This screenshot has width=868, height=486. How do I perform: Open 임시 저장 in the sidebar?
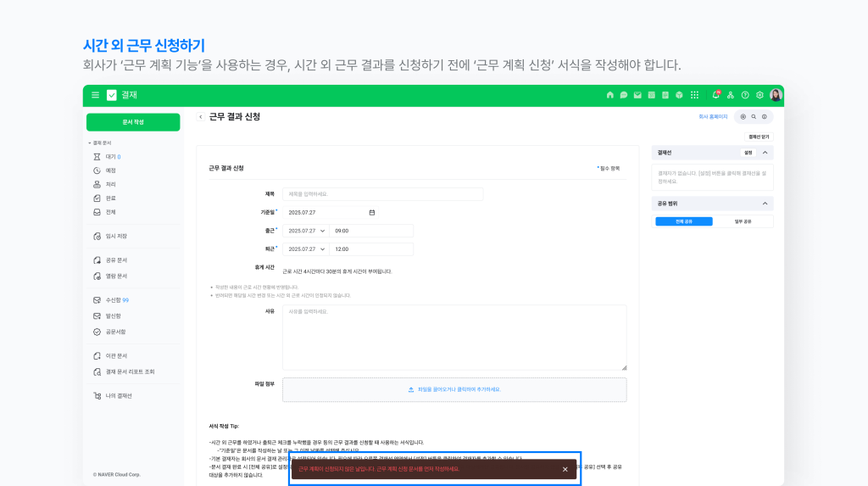click(x=115, y=237)
